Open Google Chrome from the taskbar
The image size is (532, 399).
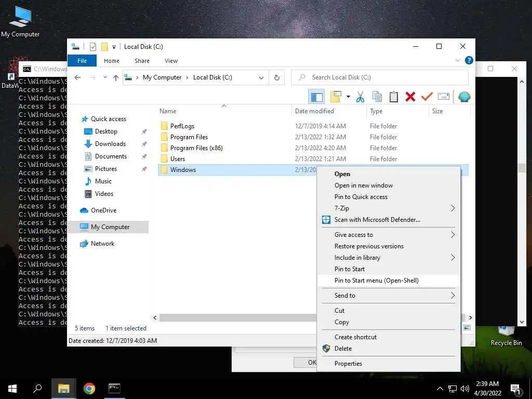(x=89, y=389)
